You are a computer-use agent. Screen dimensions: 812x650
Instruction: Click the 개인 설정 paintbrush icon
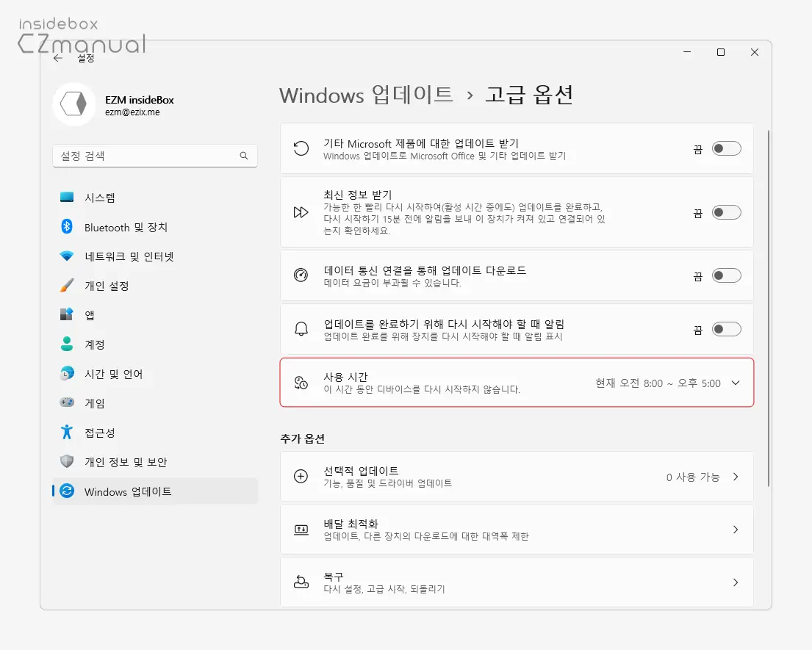click(x=67, y=285)
